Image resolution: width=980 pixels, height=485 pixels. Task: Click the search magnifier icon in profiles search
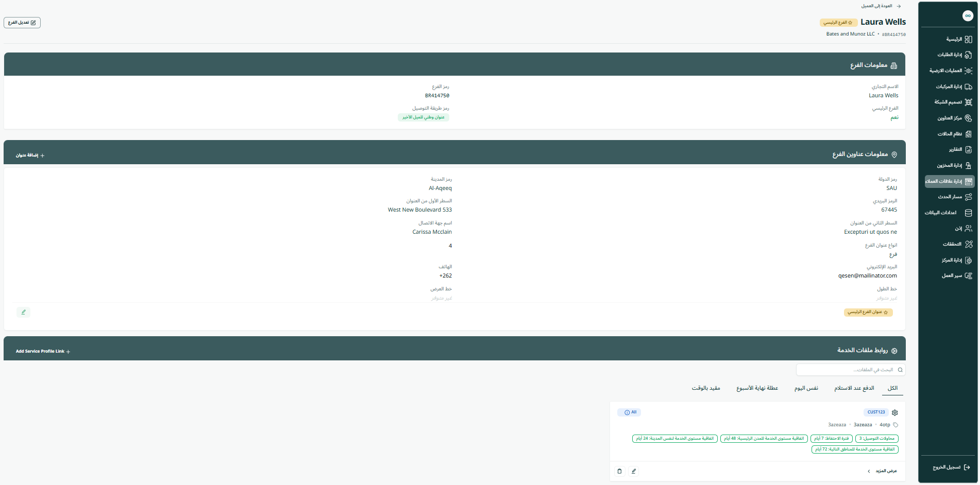[x=900, y=370]
